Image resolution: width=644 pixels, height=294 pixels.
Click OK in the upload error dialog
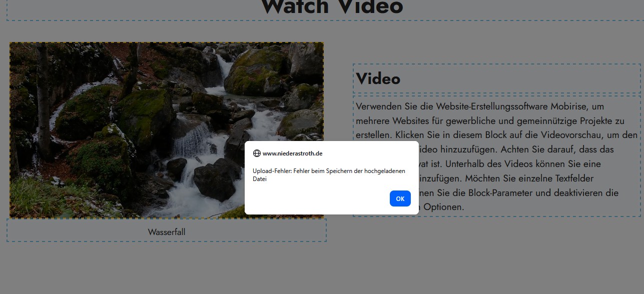(x=400, y=198)
